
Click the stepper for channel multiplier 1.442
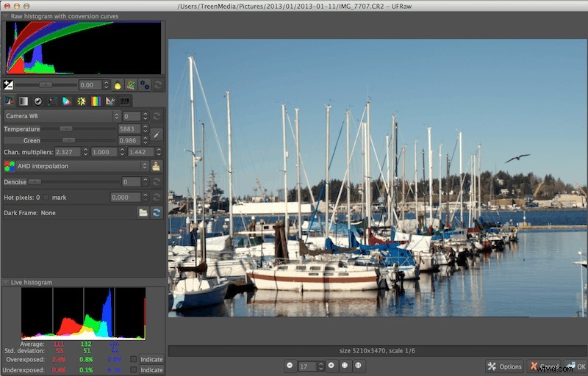pyautogui.click(x=159, y=152)
